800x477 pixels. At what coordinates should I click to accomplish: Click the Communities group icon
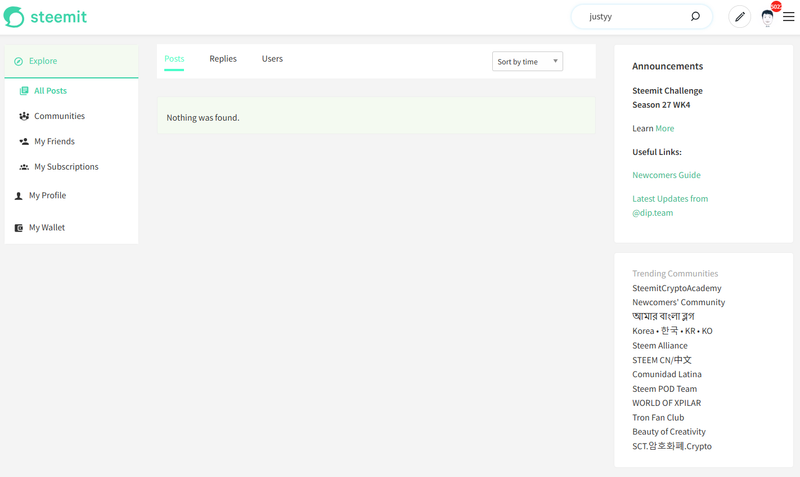pyautogui.click(x=24, y=117)
